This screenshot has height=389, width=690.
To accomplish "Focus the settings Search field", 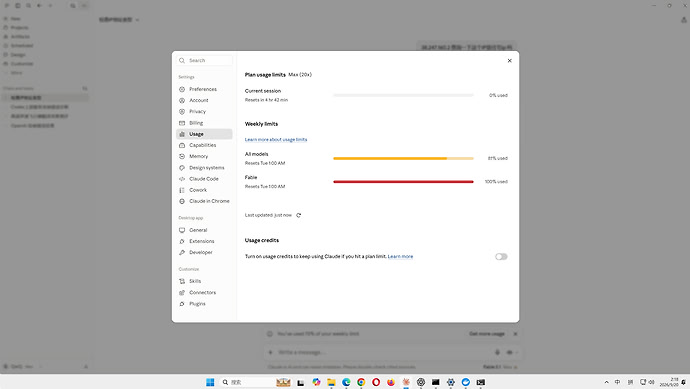I will coord(205,60).
